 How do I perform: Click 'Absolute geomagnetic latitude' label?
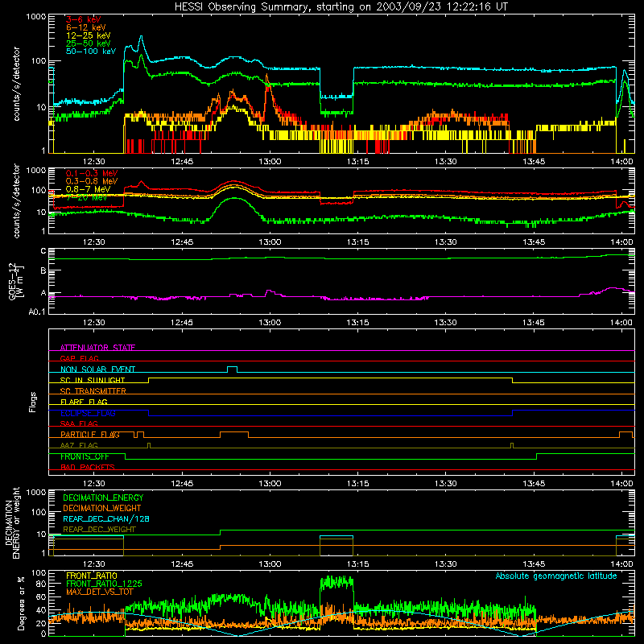click(556, 576)
